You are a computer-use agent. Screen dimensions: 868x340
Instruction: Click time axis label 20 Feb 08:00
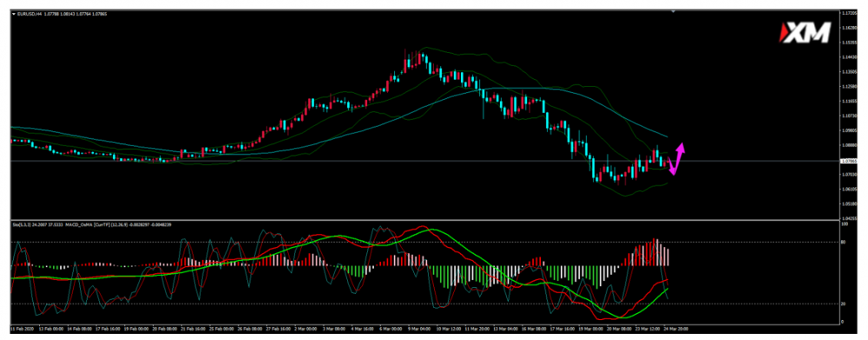(x=165, y=329)
